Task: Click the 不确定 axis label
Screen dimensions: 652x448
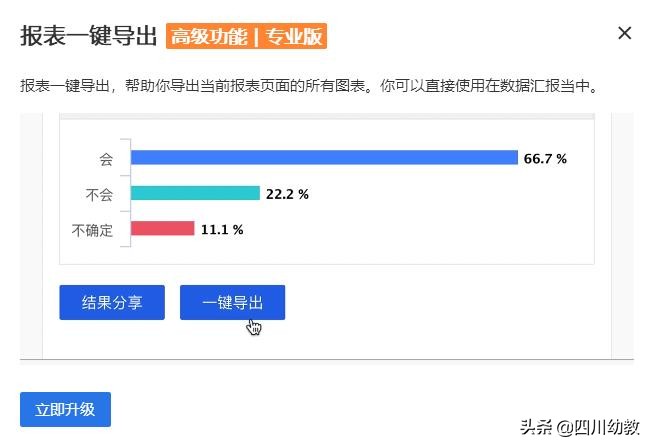Action: coord(93,229)
